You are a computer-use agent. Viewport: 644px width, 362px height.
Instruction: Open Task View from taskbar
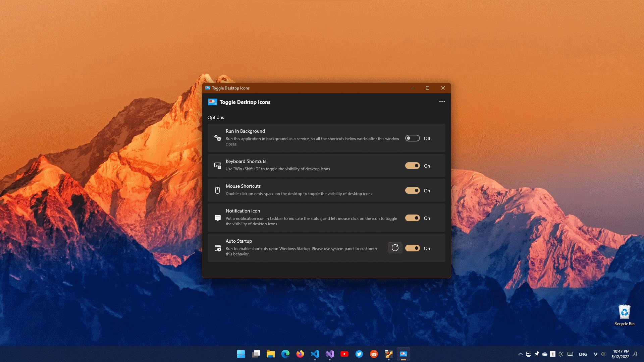(x=256, y=354)
